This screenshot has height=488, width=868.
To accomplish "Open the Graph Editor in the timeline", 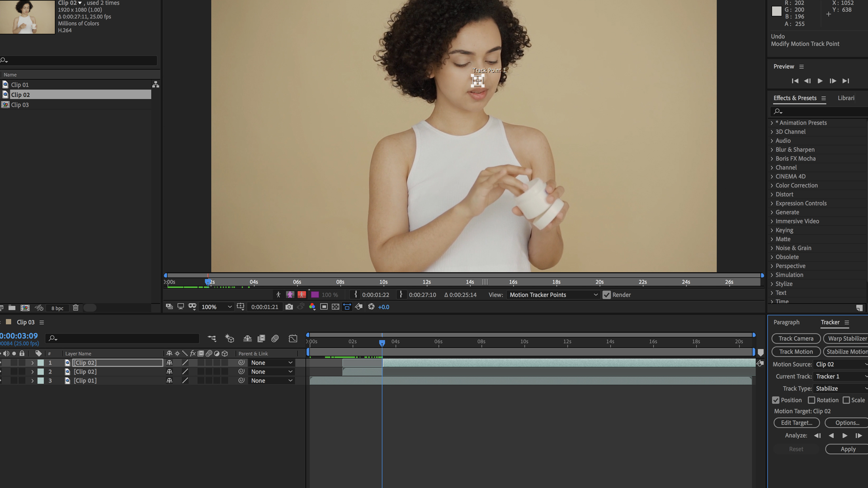I will point(293,338).
